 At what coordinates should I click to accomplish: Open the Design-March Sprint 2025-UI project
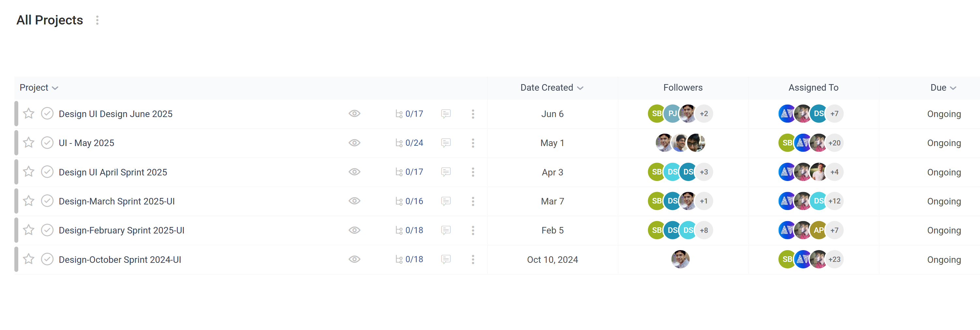[117, 201]
